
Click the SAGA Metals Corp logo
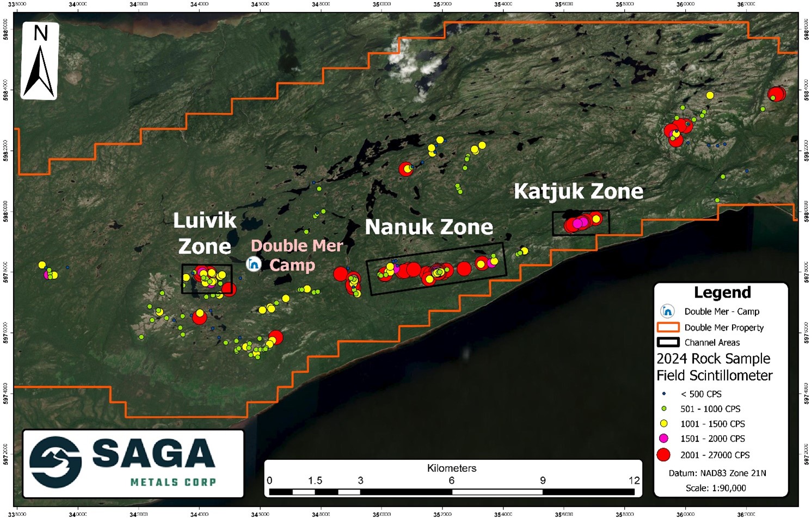pyautogui.click(x=133, y=462)
